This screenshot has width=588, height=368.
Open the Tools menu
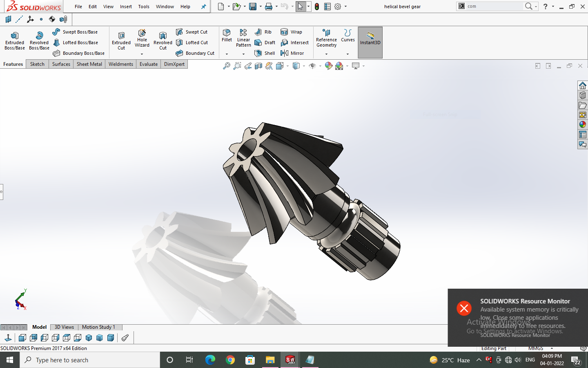coord(144,7)
